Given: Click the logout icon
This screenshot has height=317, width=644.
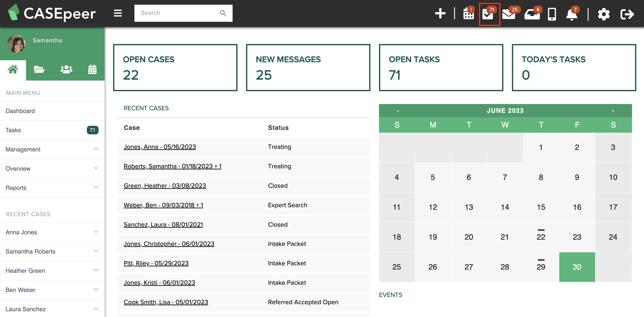Looking at the screenshot, I should point(627,14).
